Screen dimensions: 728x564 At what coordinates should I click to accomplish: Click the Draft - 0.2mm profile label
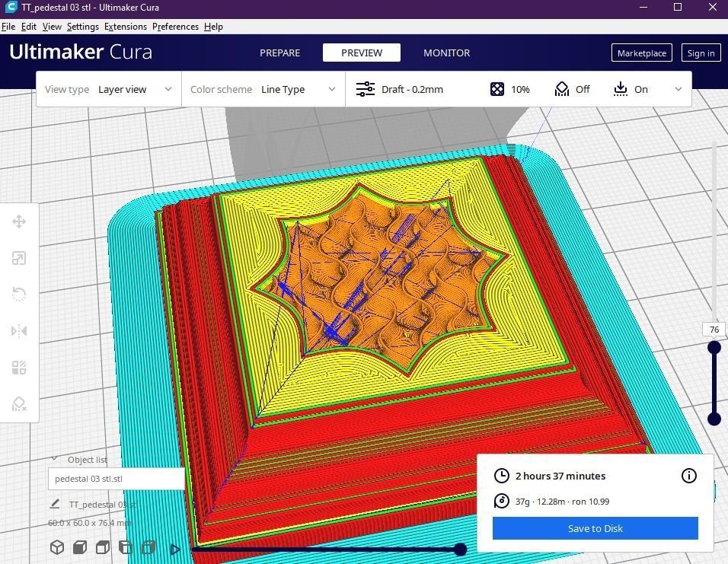412,89
